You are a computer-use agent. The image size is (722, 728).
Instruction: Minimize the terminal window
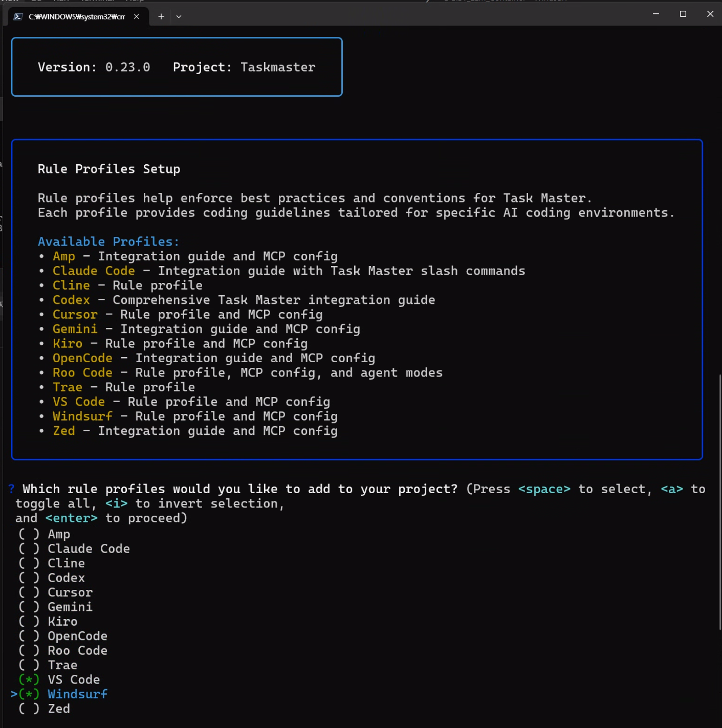point(655,14)
